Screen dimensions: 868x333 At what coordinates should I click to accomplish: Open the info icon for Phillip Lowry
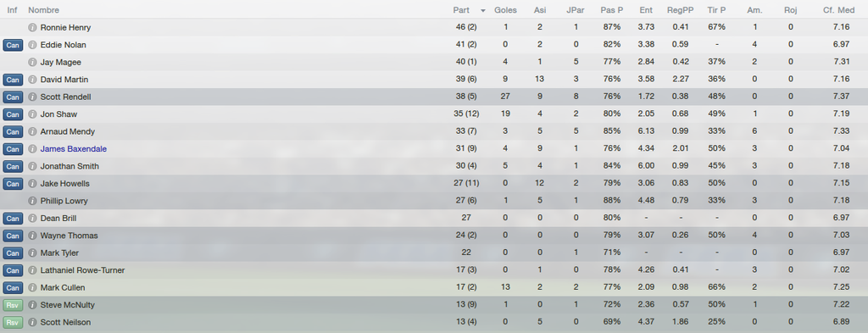coord(33,201)
